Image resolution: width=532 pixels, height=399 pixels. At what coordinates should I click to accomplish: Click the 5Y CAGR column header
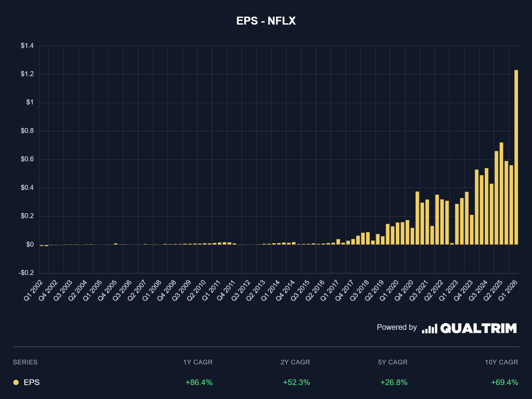(393, 362)
